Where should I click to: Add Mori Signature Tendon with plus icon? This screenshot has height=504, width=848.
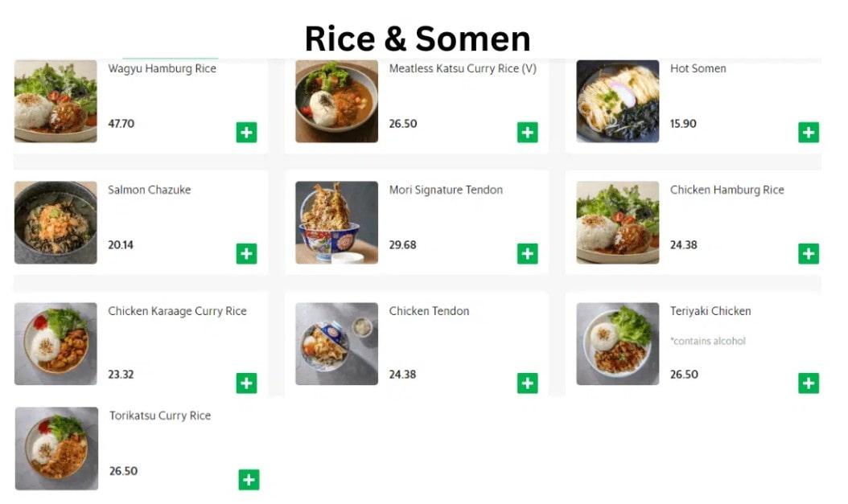[527, 252]
